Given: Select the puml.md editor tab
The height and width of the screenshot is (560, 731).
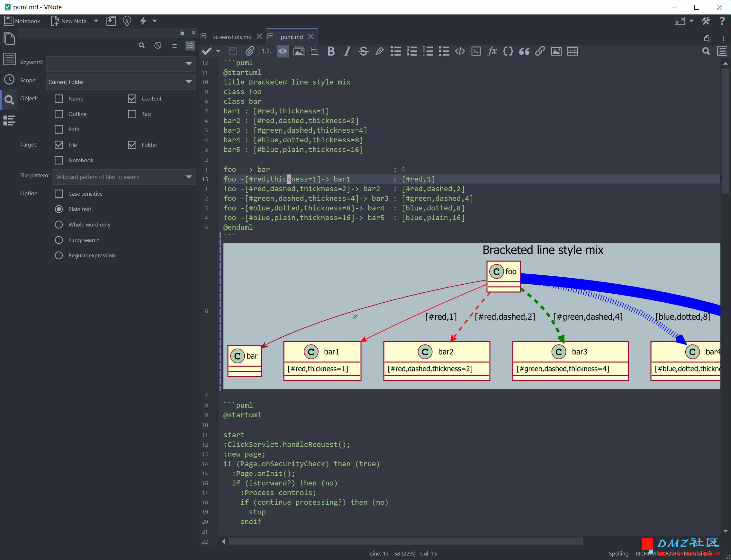Looking at the screenshot, I should [x=291, y=37].
